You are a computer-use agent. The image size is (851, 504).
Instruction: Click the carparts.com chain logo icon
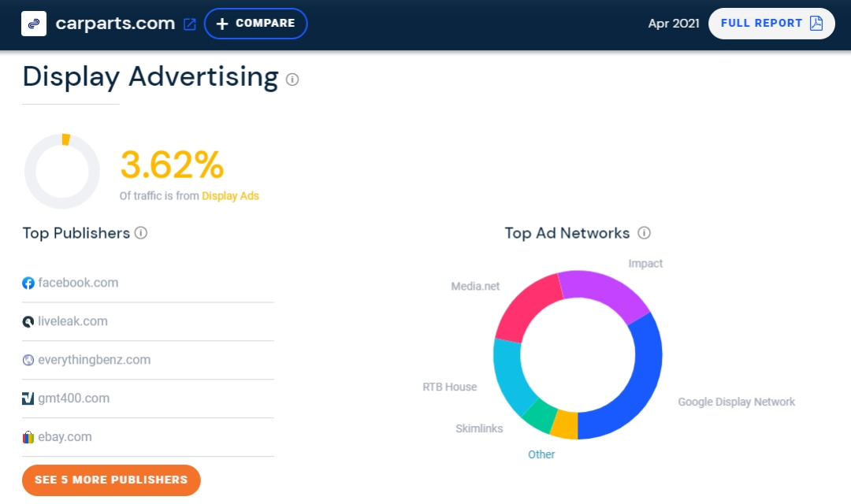(x=33, y=24)
